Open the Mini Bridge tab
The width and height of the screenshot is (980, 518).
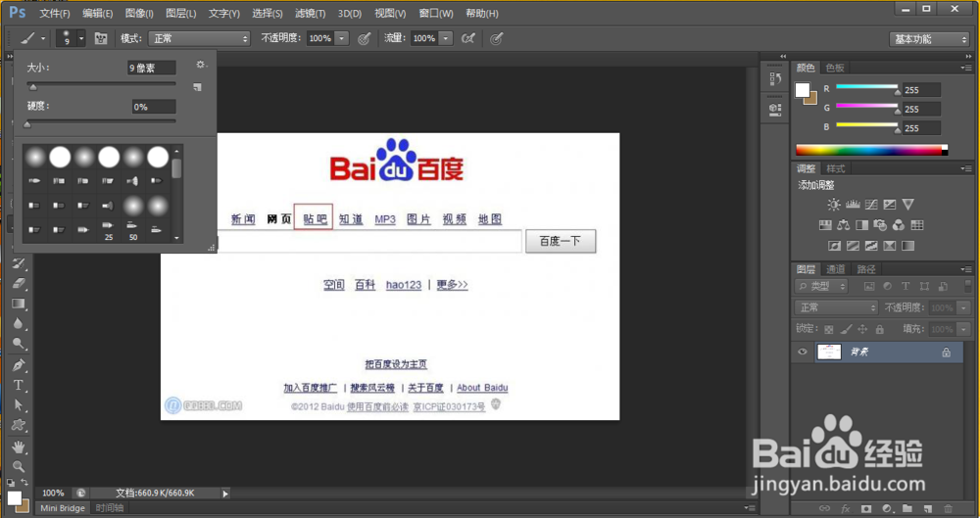click(63, 508)
